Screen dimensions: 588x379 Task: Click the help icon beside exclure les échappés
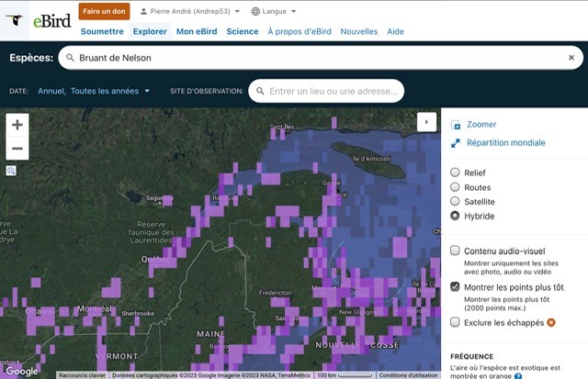coord(551,322)
